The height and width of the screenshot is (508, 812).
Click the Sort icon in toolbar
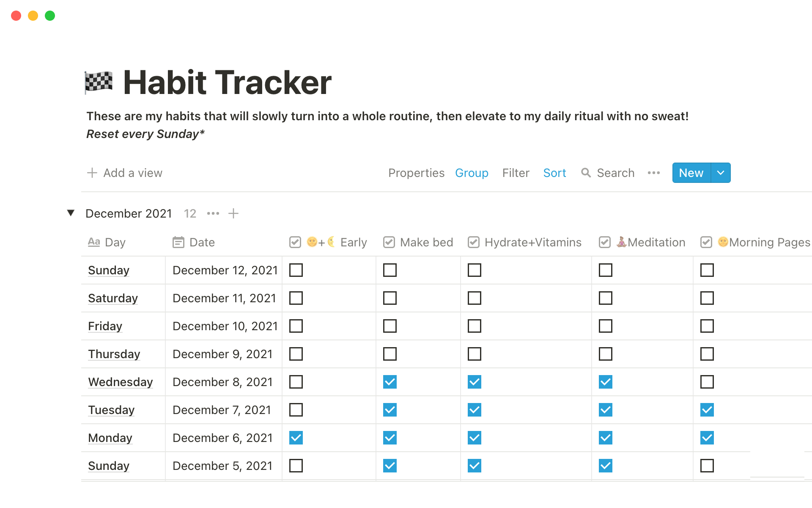[554, 173]
